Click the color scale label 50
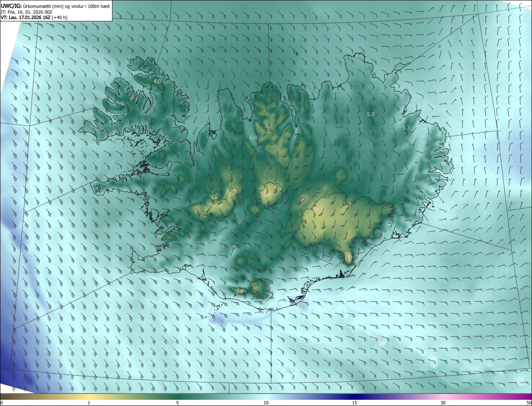This screenshot has width=532, height=406. tap(529, 403)
